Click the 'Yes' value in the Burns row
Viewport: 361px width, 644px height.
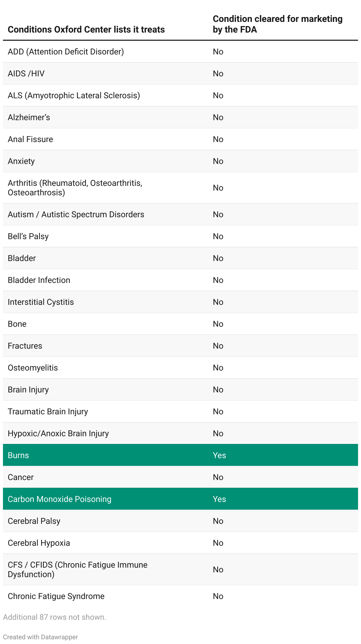(x=219, y=455)
